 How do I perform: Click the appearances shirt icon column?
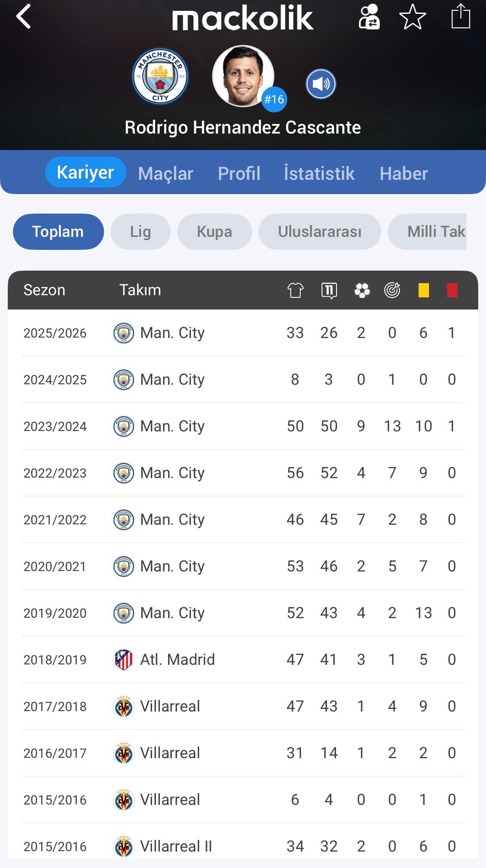[x=295, y=290]
